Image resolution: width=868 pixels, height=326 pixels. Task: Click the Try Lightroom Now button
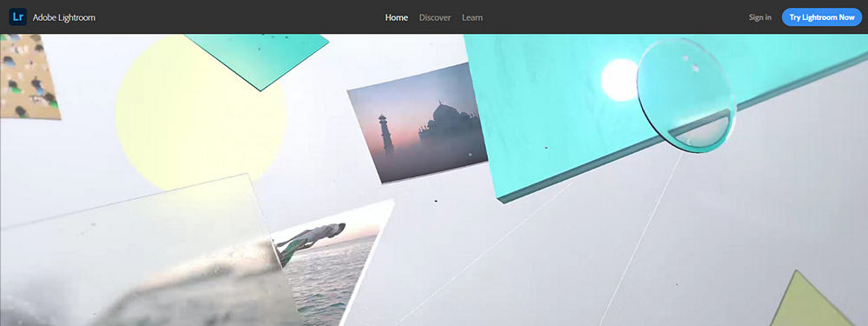point(822,17)
